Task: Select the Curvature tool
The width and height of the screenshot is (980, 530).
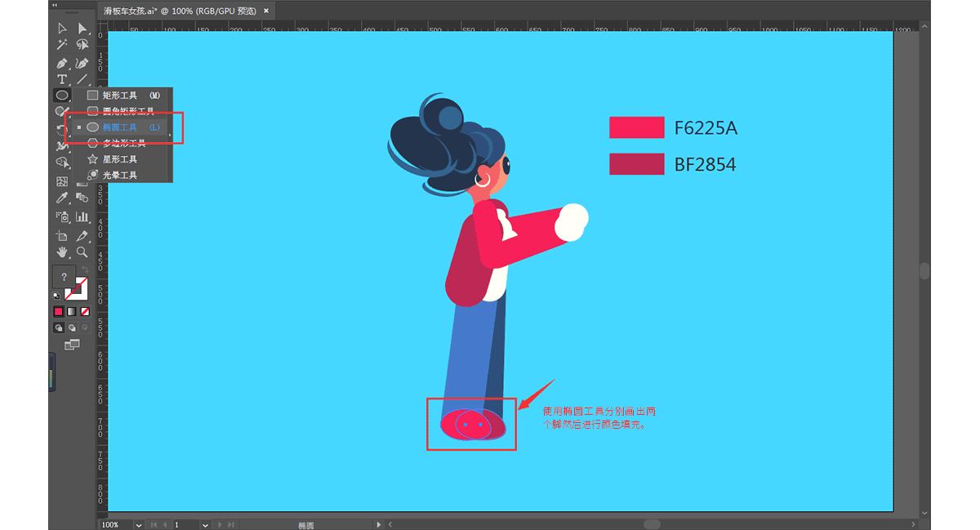Action: point(82,63)
